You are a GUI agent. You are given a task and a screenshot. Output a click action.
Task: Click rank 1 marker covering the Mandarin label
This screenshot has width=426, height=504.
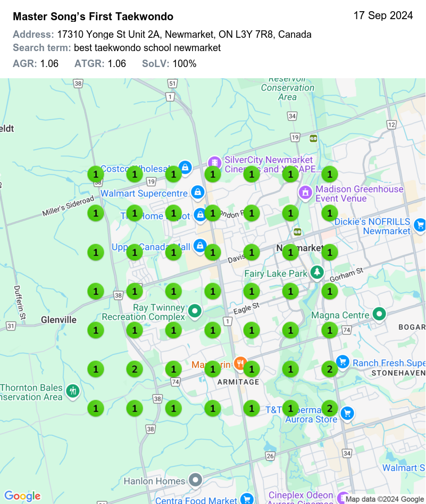[x=213, y=369]
